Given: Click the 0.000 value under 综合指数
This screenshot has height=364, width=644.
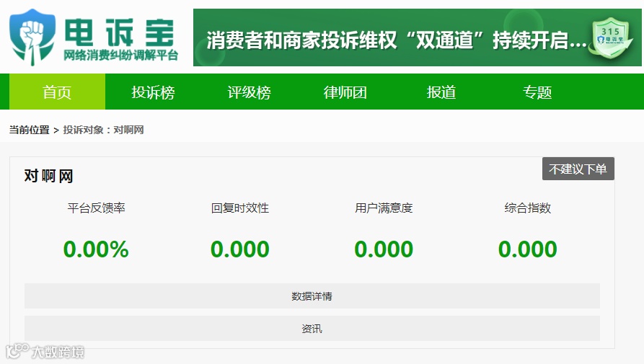Looking at the screenshot, I should [x=527, y=249].
